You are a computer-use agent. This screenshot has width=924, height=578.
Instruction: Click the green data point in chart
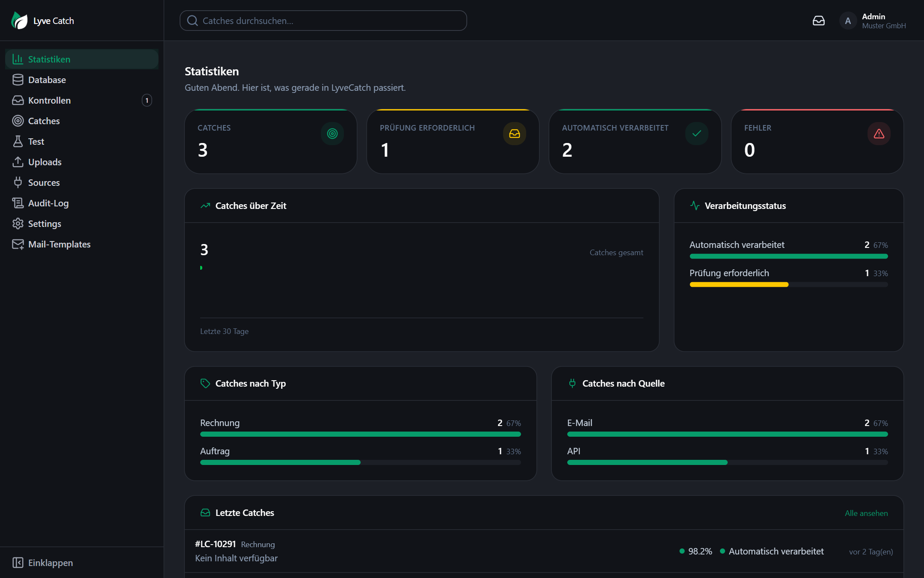point(201,268)
